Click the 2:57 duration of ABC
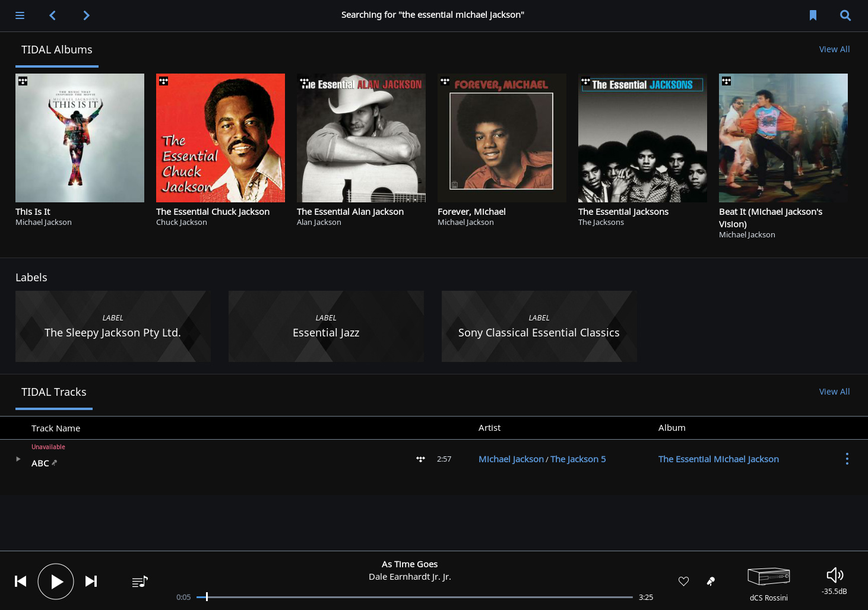 pyautogui.click(x=444, y=459)
